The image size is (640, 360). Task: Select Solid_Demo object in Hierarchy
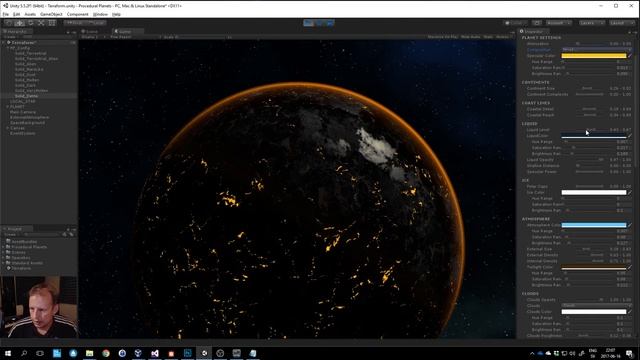click(x=26, y=96)
